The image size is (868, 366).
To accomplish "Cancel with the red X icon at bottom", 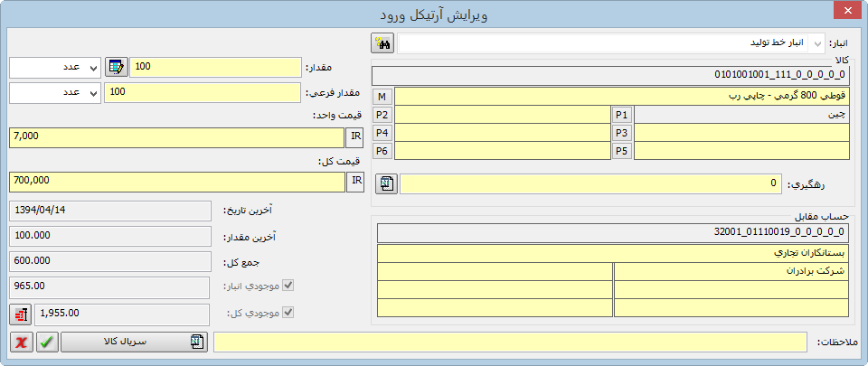I will point(21,342).
